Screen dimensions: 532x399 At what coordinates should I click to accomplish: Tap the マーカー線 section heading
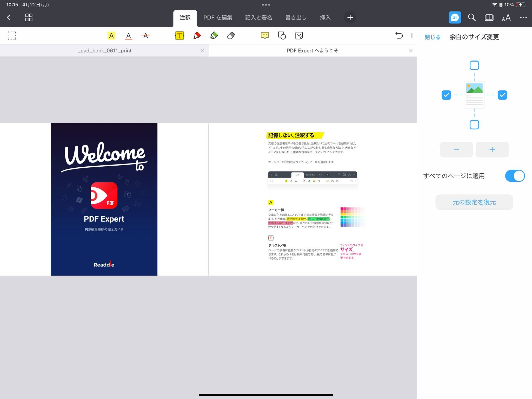pyautogui.click(x=276, y=210)
